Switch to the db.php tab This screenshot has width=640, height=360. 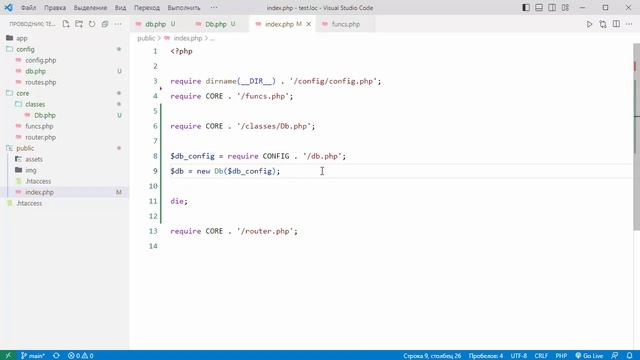(155, 24)
